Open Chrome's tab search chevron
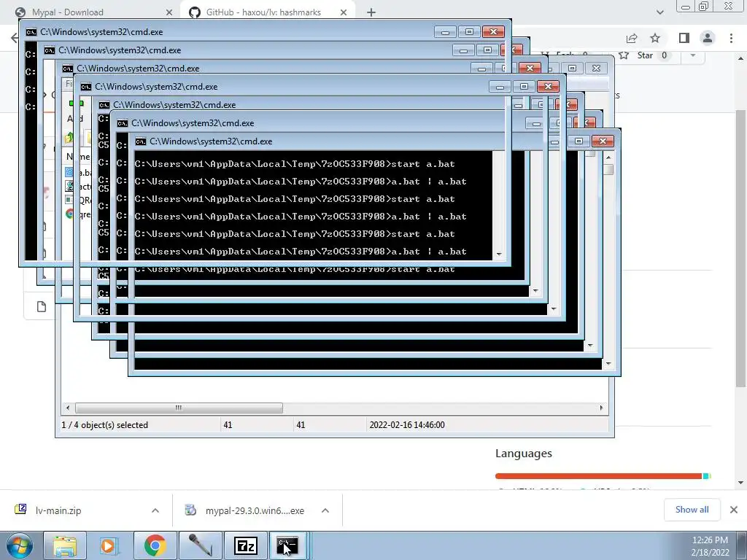The height and width of the screenshot is (560, 747). 659,12
